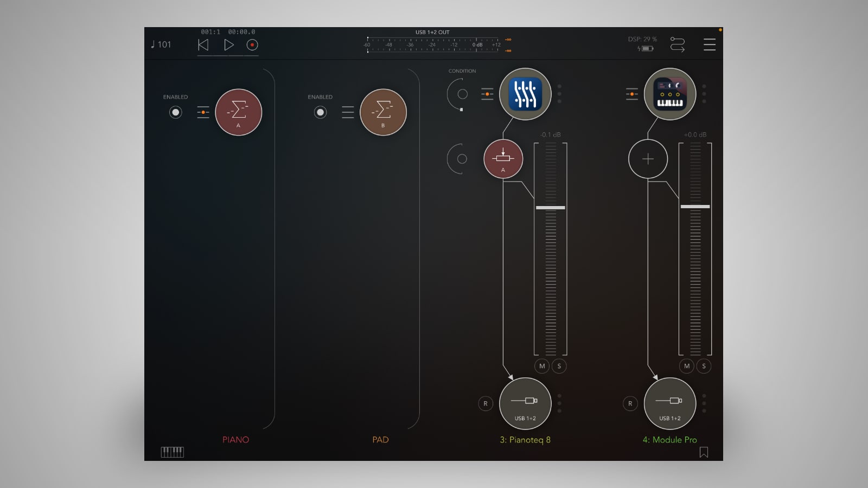Image resolution: width=868 pixels, height=488 pixels.
Task: Expand the mixer settings lines beside the PAD node
Action: 348,112
